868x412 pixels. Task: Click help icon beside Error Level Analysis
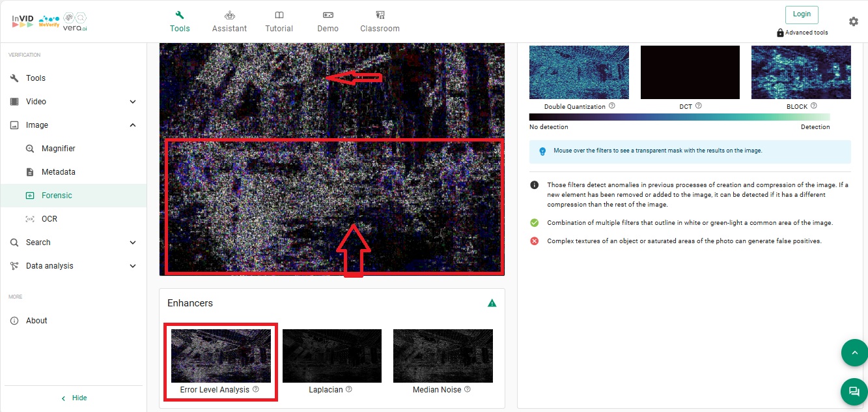click(256, 389)
